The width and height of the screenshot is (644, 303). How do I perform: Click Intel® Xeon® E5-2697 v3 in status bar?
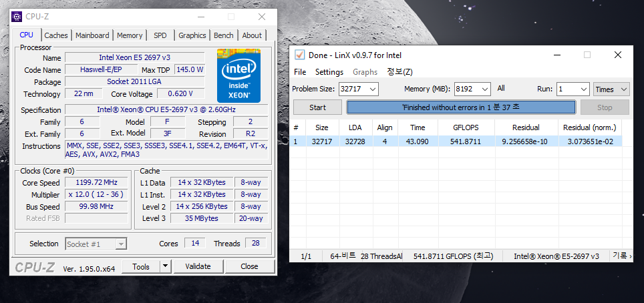pos(556,256)
